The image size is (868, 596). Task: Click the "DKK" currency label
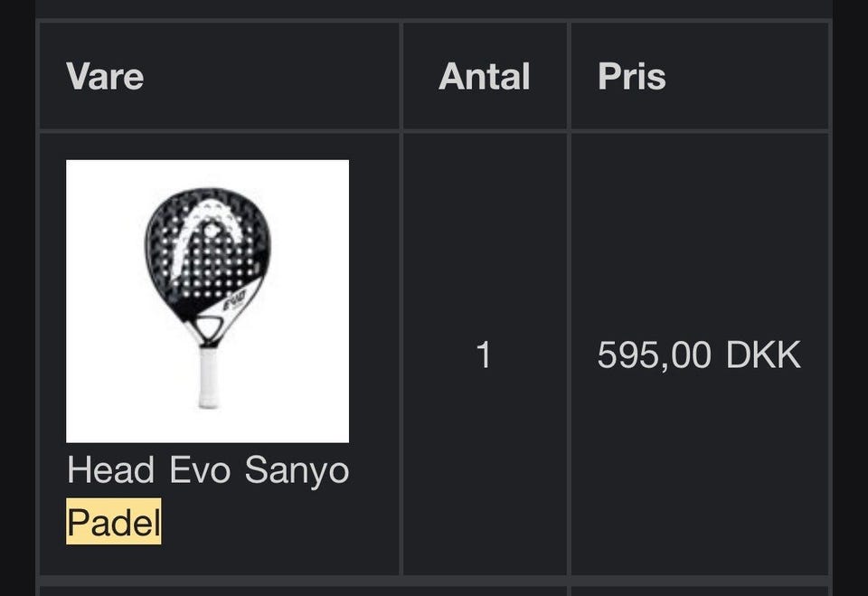[x=763, y=355]
